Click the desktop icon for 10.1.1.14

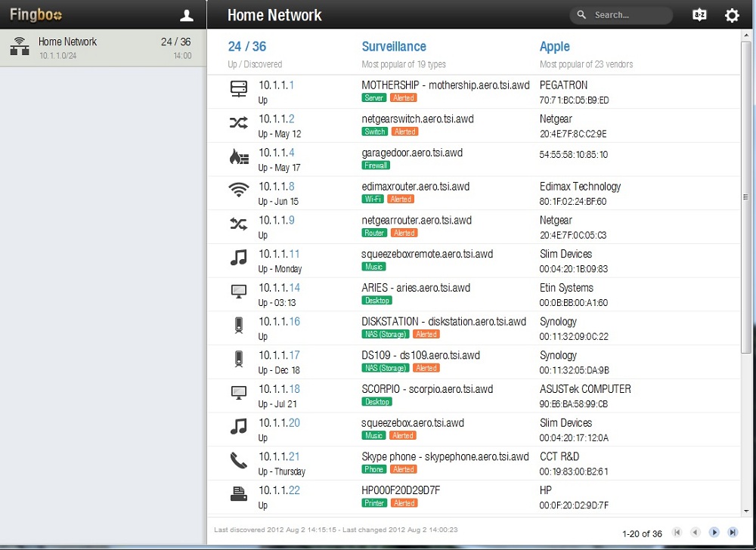pos(239,292)
